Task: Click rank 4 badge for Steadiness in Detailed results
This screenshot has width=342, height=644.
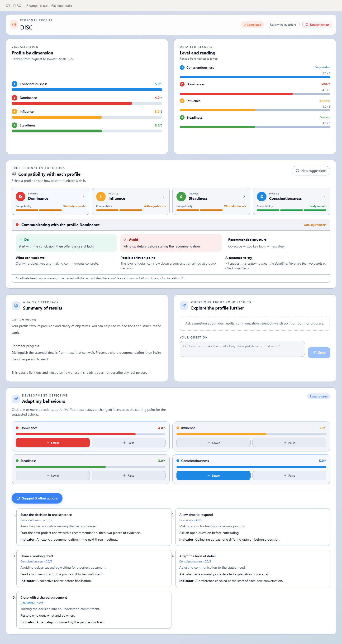Action: click(182, 117)
